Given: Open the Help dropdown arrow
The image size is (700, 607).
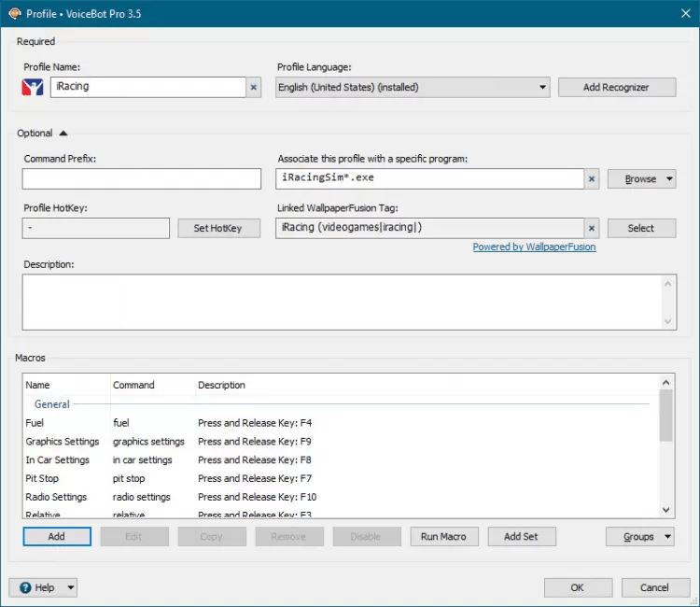Looking at the screenshot, I should point(71,587).
